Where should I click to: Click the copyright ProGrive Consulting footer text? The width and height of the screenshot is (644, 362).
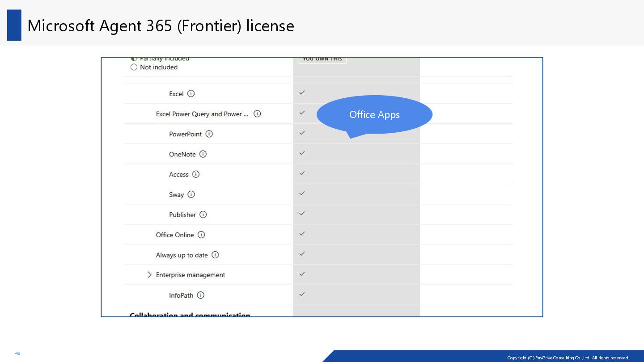tap(568, 358)
